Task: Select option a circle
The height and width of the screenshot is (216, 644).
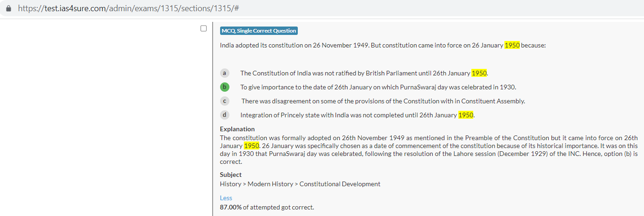Action: [x=225, y=73]
